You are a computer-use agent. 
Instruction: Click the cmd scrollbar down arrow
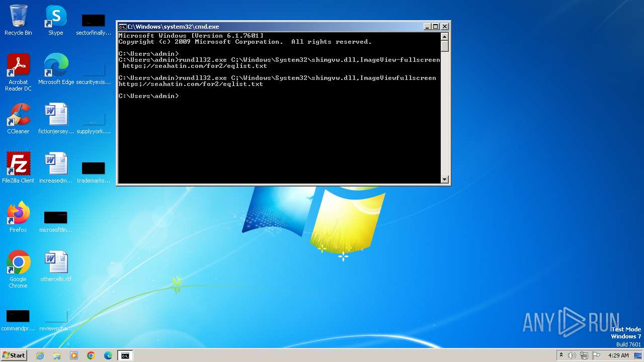point(444,179)
